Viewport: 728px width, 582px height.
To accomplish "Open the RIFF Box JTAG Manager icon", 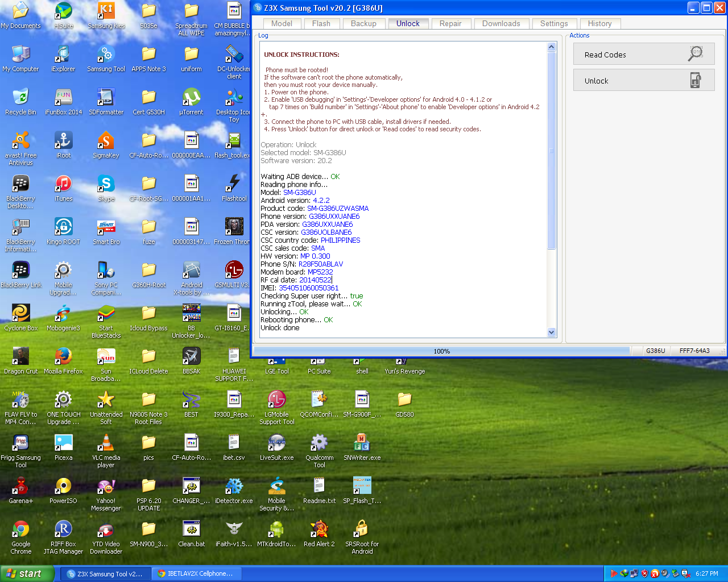I will 63,530.
